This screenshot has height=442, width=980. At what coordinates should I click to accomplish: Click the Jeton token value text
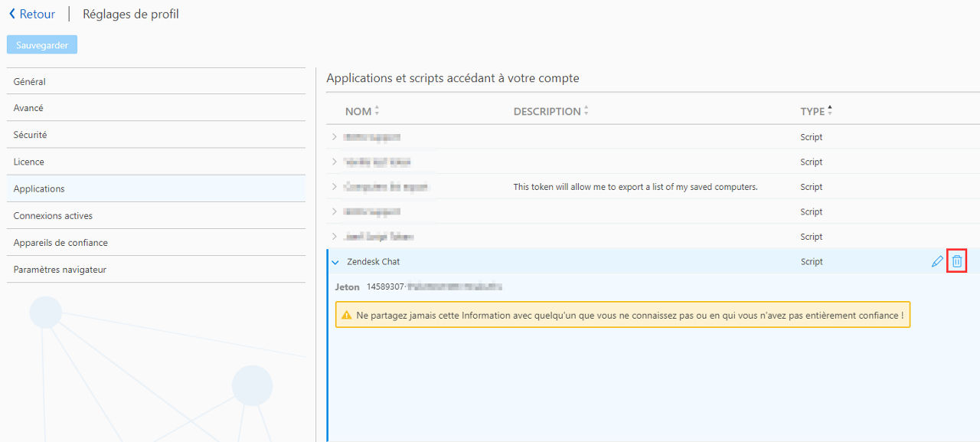tap(434, 286)
